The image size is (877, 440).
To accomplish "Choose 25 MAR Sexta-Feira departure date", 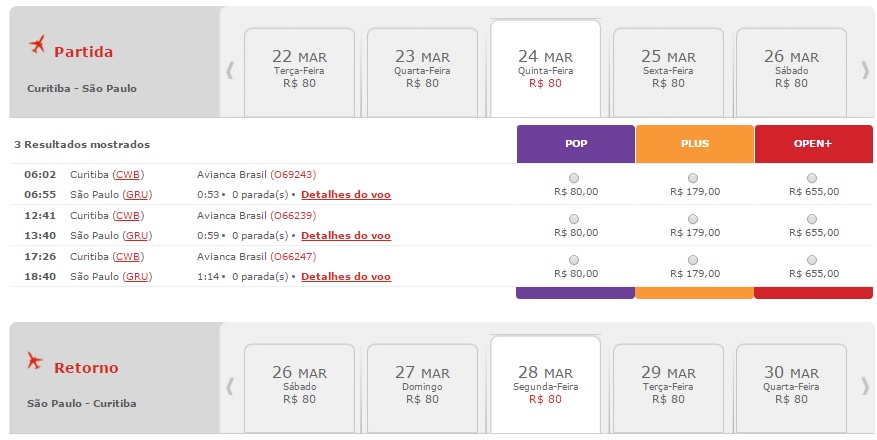I will 668,69.
